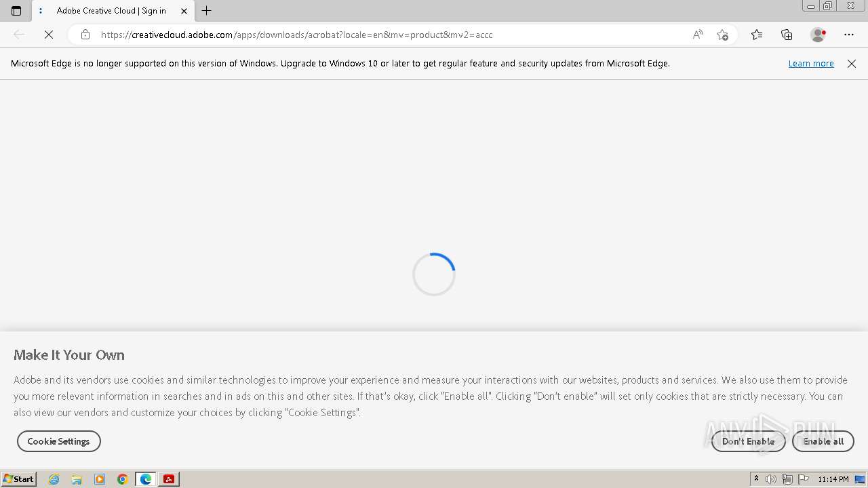Viewport: 868px width, 488px height.
Task: Open Cookie Settings
Action: (x=59, y=441)
